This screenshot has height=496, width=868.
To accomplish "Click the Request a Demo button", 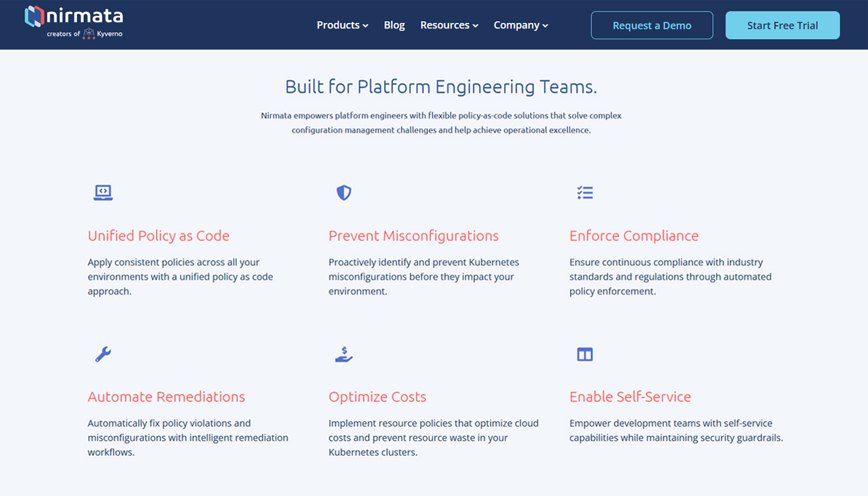I will click(652, 25).
